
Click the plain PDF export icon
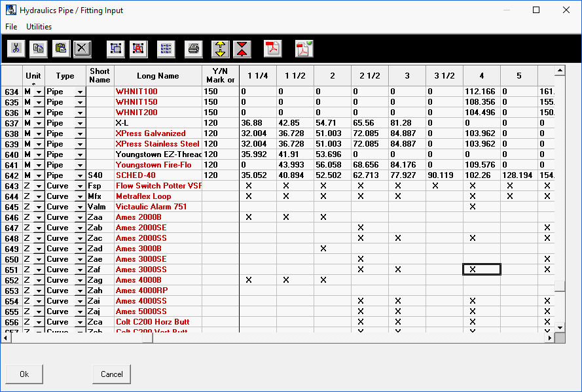[273, 48]
